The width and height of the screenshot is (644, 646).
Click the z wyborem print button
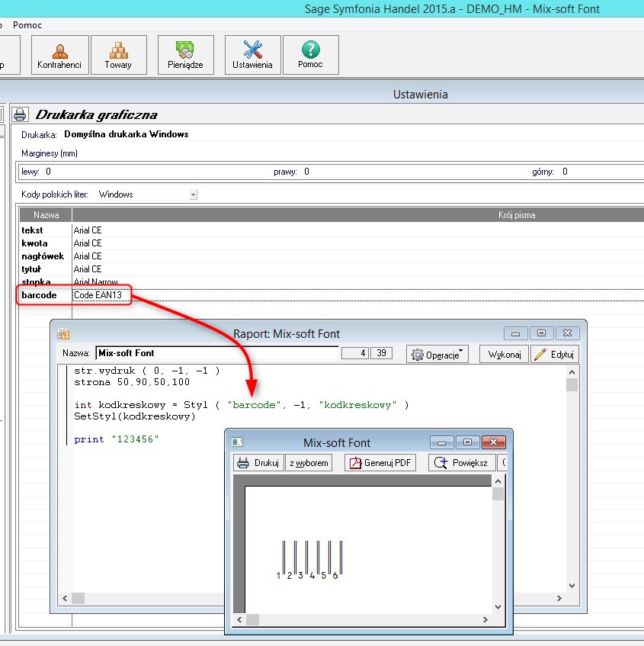(309, 463)
